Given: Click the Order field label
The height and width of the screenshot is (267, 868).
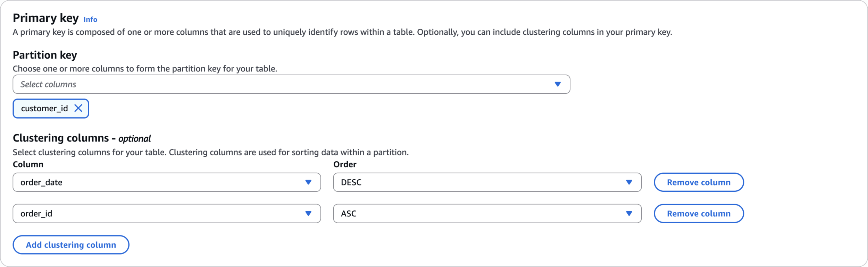Looking at the screenshot, I should [x=345, y=164].
